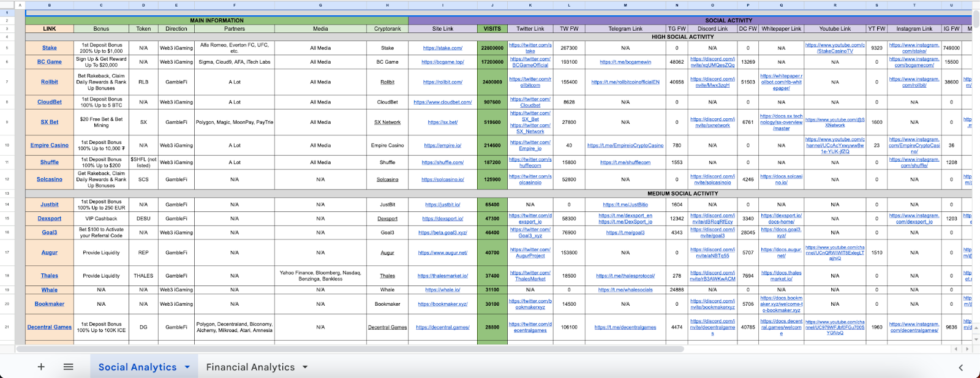Open the https://t.me/shufflecom Telegram link
Viewport: 980px width, 378px height.
(x=625, y=162)
